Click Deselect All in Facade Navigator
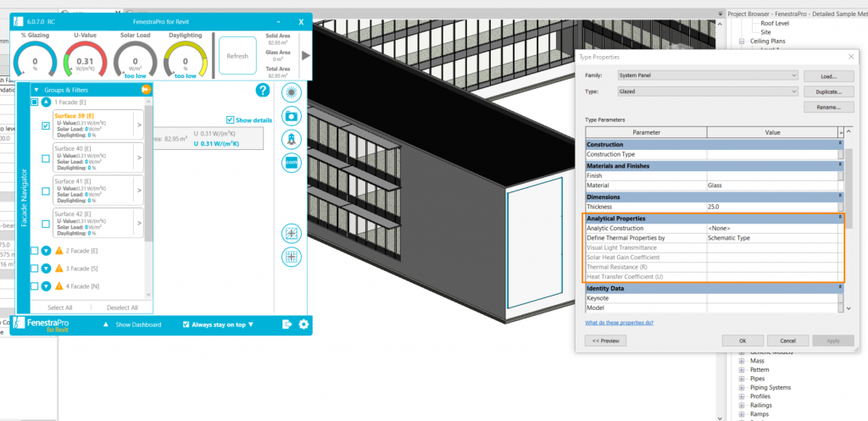868x421 pixels. (122, 307)
